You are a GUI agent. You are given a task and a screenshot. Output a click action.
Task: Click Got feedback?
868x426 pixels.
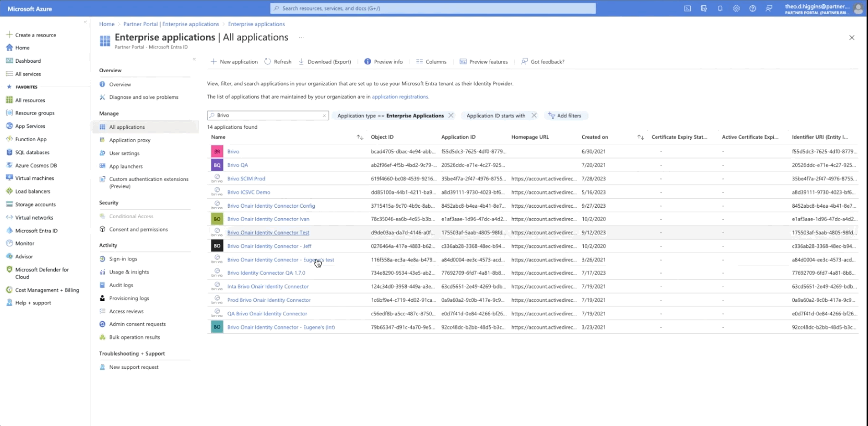pyautogui.click(x=543, y=62)
